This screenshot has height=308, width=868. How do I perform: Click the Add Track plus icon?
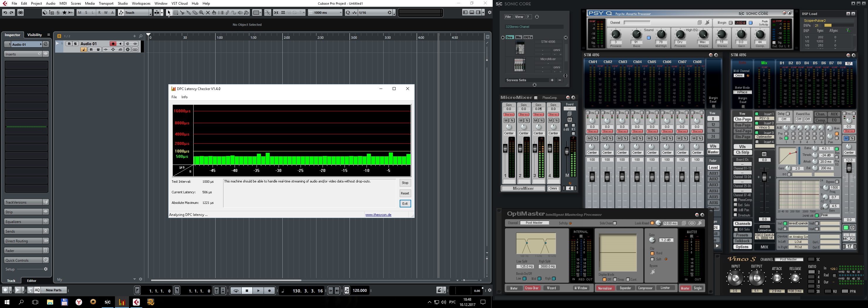tap(134, 36)
